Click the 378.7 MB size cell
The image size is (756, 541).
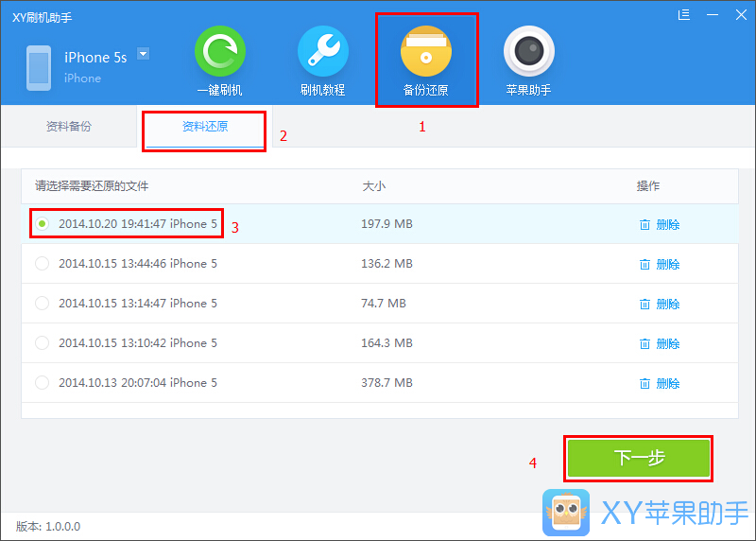point(387,383)
